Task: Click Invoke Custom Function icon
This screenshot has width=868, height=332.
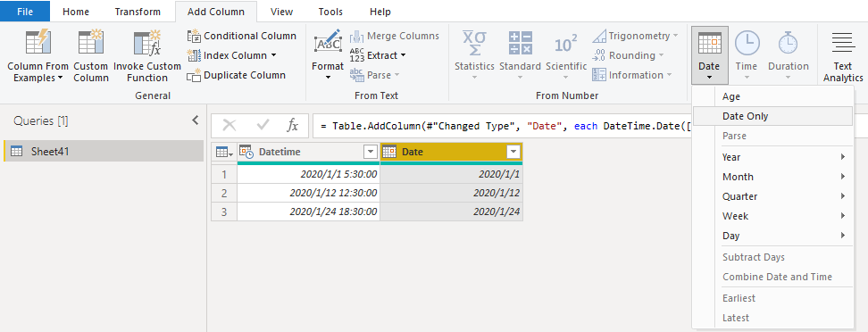Action: [x=147, y=43]
